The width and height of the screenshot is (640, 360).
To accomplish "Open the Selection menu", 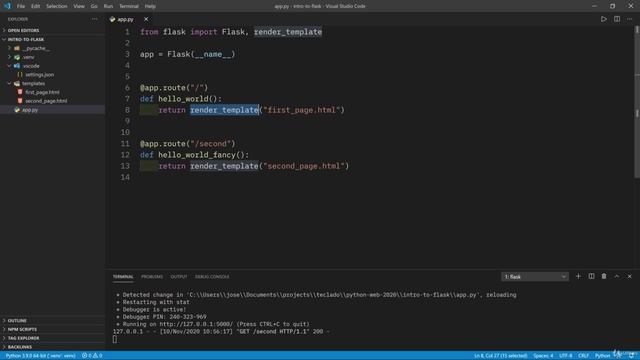I will tap(56, 6).
